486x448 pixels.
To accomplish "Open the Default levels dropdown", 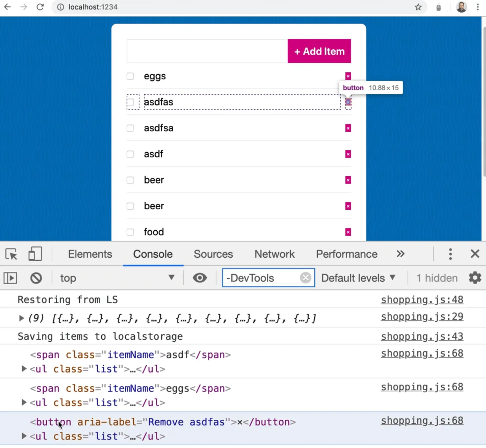I will pos(358,278).
